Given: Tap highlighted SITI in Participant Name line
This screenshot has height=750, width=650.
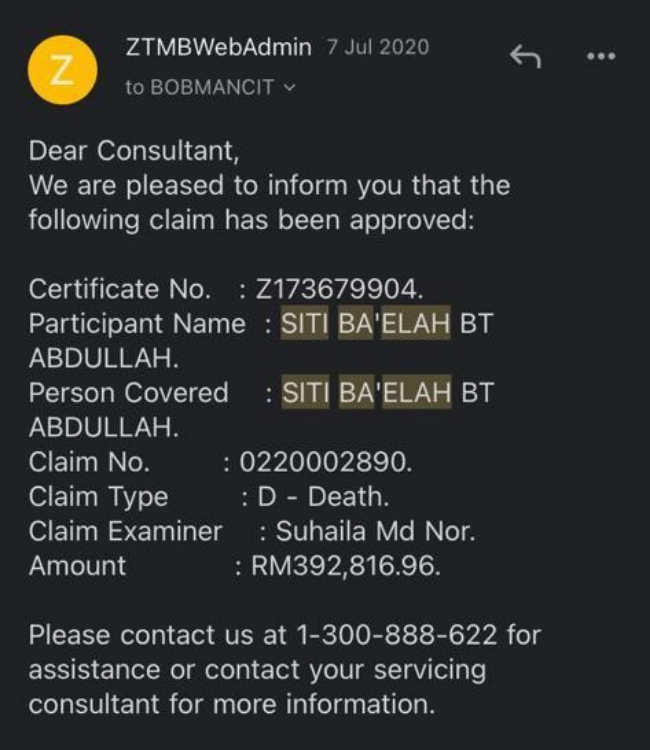Looking at the screenshot, I should [x=304, y=324].
